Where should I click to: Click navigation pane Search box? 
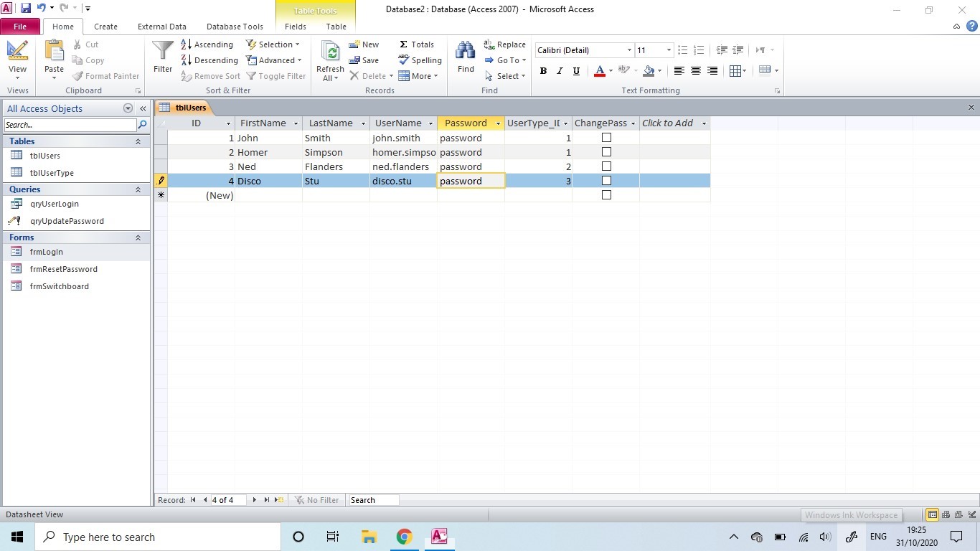70,125
